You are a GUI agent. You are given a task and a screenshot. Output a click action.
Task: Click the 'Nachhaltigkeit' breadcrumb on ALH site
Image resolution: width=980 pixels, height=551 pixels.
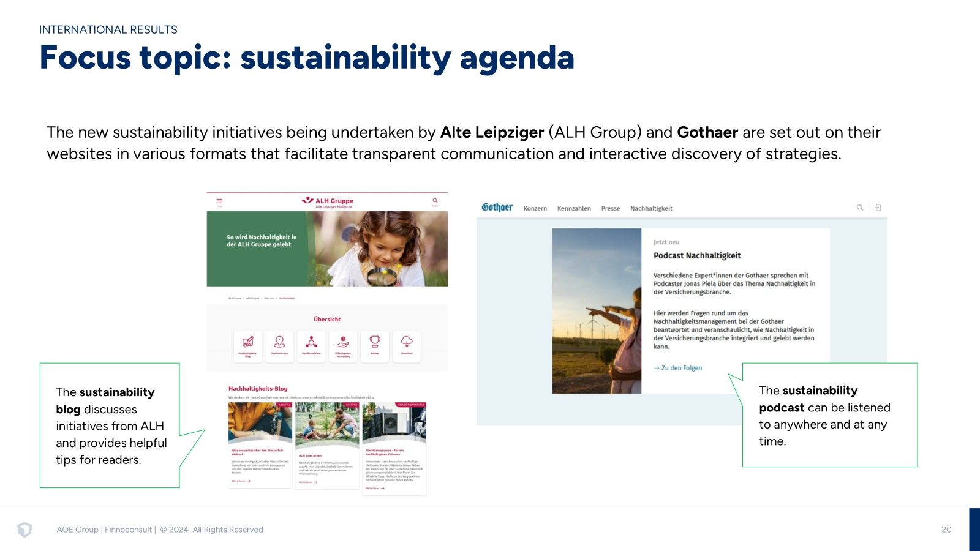287,298
